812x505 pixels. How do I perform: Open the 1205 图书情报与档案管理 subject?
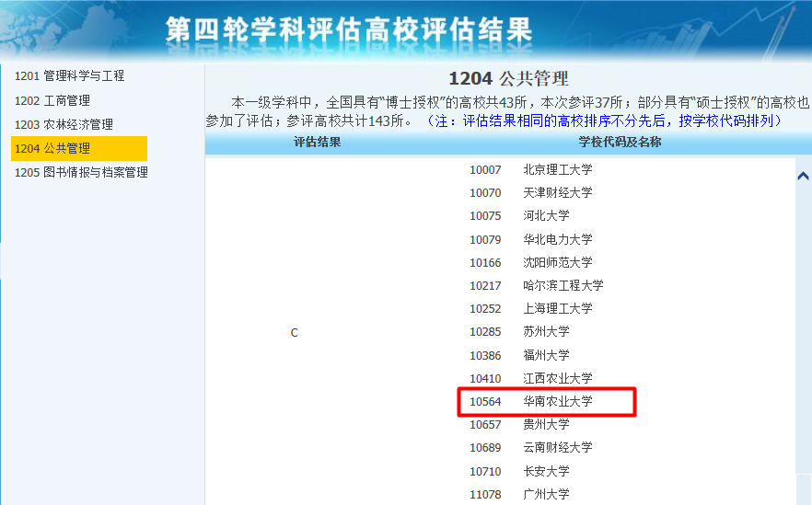(81, 172)
